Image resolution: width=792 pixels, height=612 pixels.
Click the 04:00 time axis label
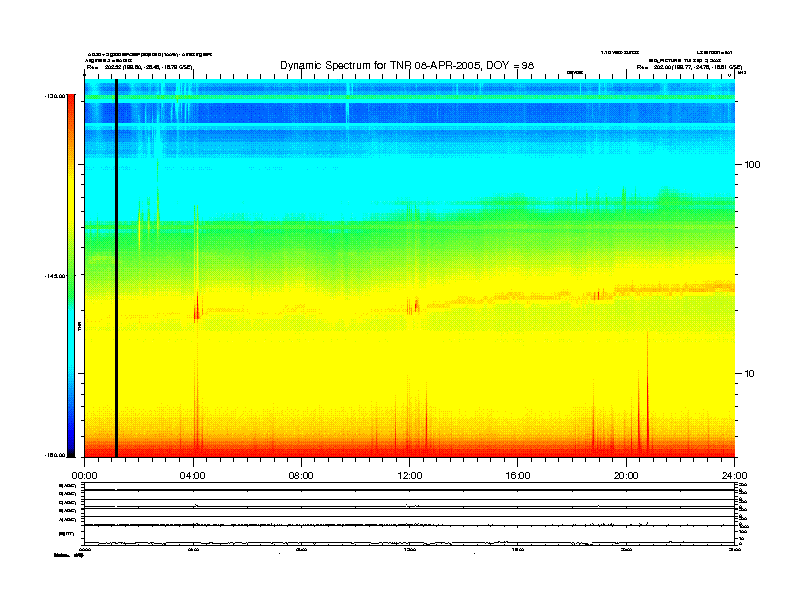193,476
